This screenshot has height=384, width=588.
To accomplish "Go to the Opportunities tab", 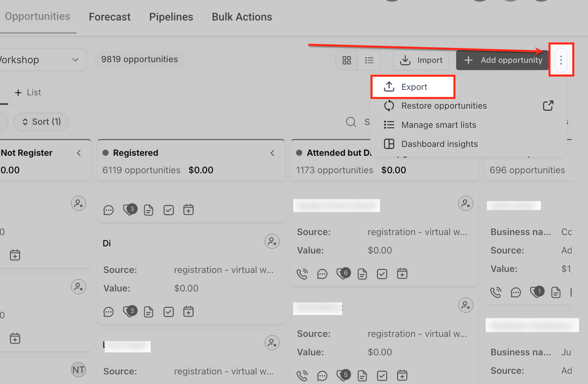I will click(x=38, y=16).
